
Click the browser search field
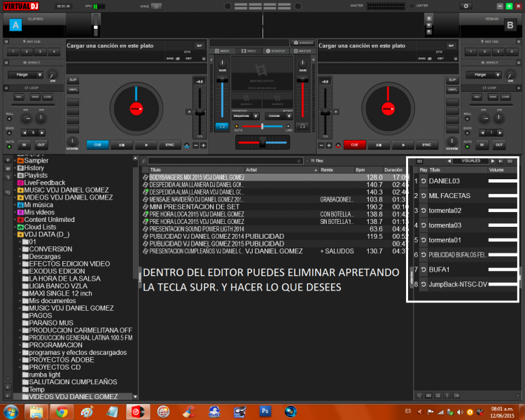coord(225,161)
